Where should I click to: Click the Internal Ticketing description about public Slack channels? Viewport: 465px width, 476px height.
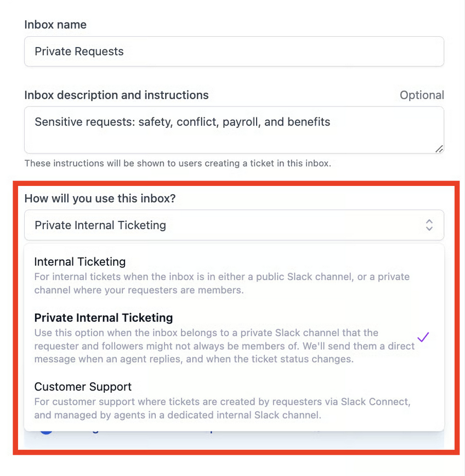[222, 283]
